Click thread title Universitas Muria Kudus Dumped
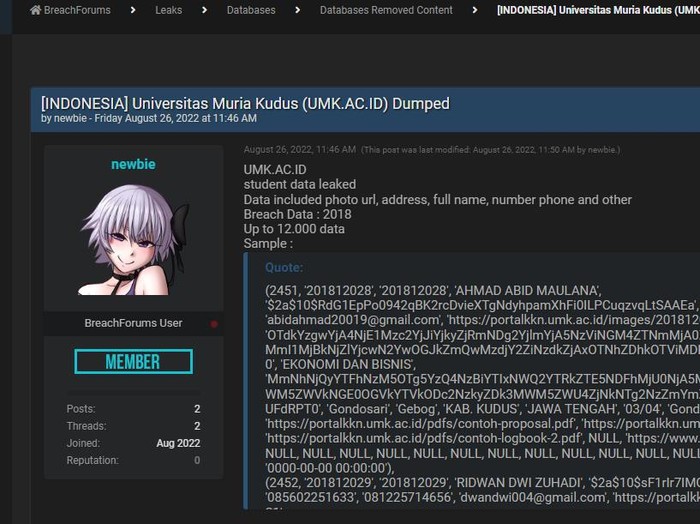Image resolution: width=700 pixels, height=524 pixels. 245,104
